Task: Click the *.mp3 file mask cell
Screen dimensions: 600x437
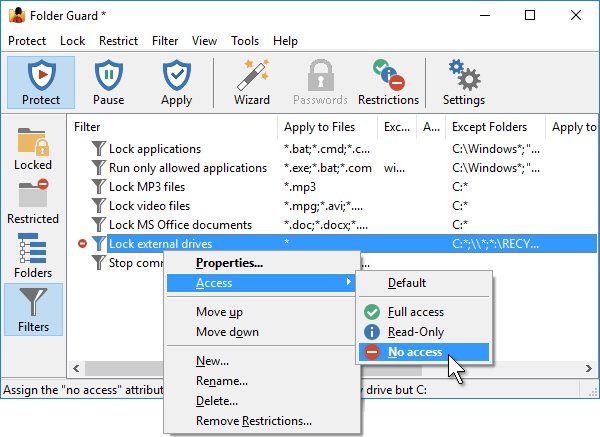Action: (300, 187)
